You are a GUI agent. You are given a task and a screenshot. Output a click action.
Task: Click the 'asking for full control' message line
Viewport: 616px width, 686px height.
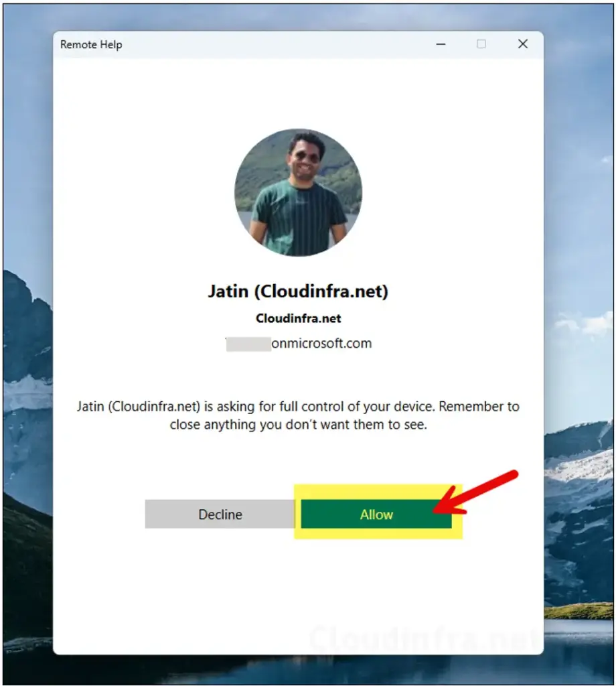[x=298, y=407]
